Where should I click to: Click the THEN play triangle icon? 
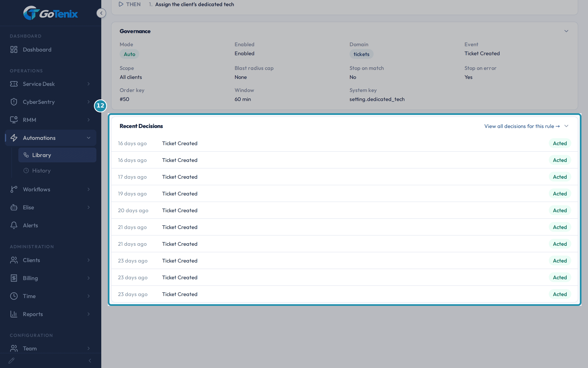[121, 4]
